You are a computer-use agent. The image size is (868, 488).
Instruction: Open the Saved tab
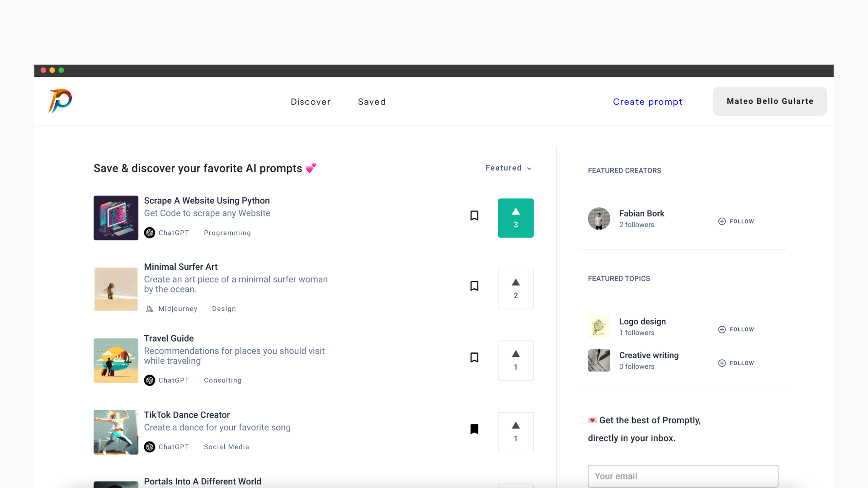pos(372,102)
